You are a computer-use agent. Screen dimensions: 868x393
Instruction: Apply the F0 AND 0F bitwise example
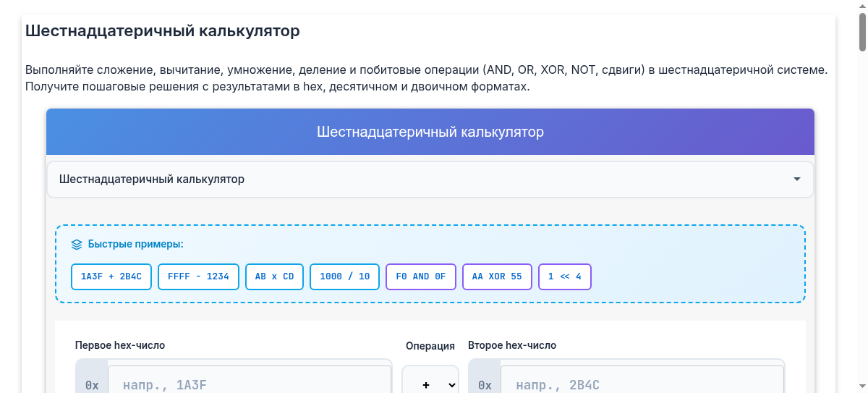421,276
